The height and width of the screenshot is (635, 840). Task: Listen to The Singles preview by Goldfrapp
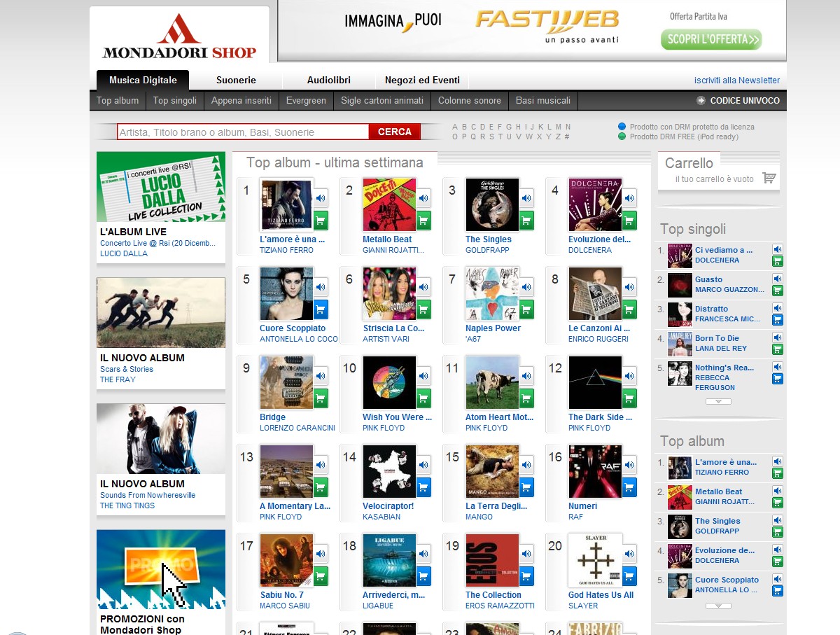pos(526,198)
